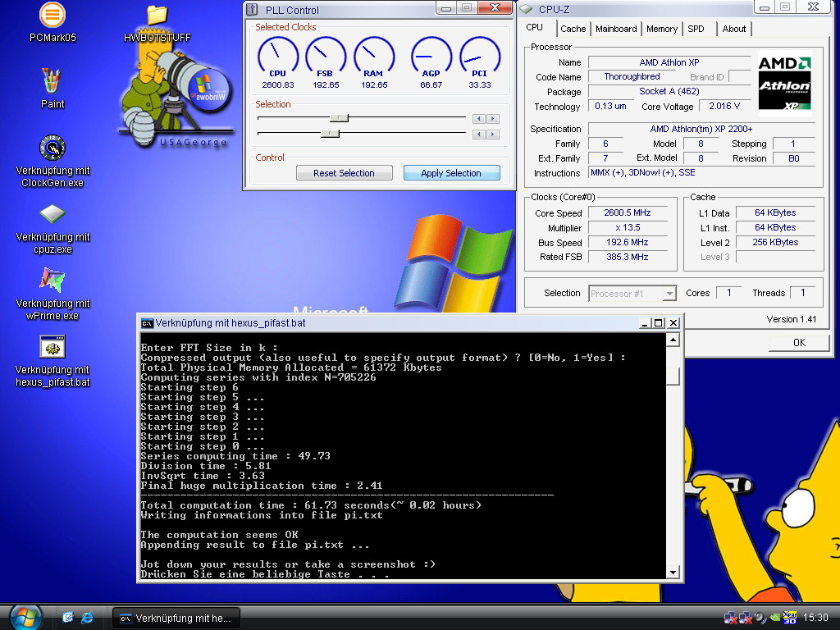Open the SPD tab
Screen dimensions: 840x630
tap(696, 29)
